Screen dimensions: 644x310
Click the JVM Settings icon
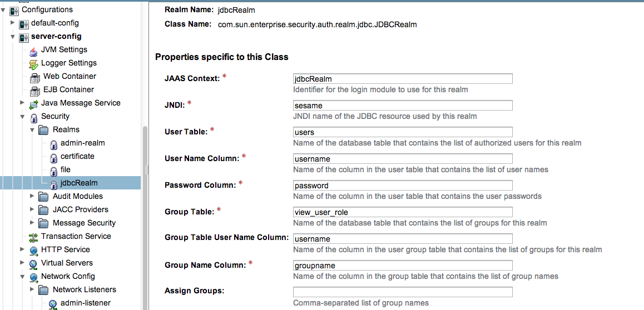pos(33,50)
